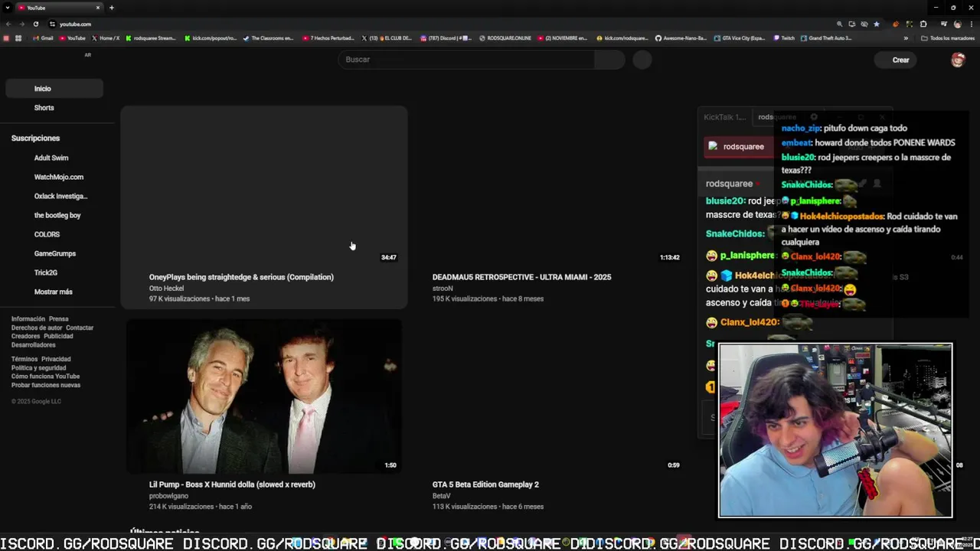
Task: Open the (787) Discord bookmark
Action: (x=446, y=38)
